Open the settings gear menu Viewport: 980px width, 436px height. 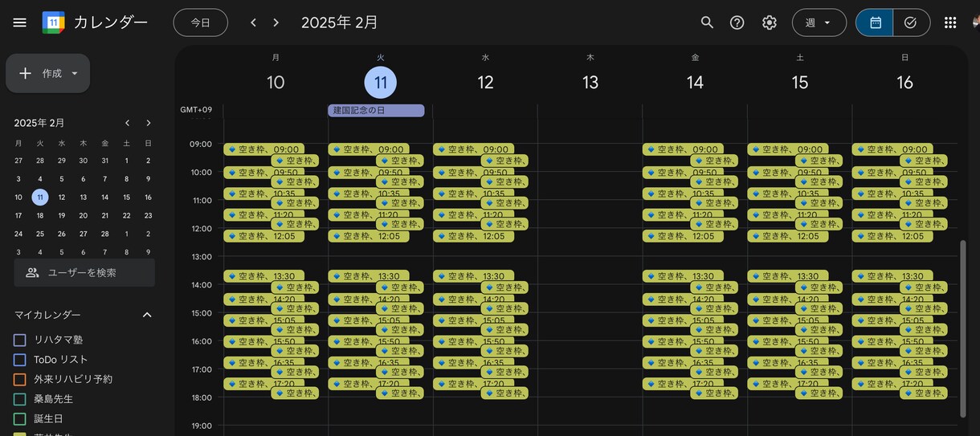[x=769, y=22]
